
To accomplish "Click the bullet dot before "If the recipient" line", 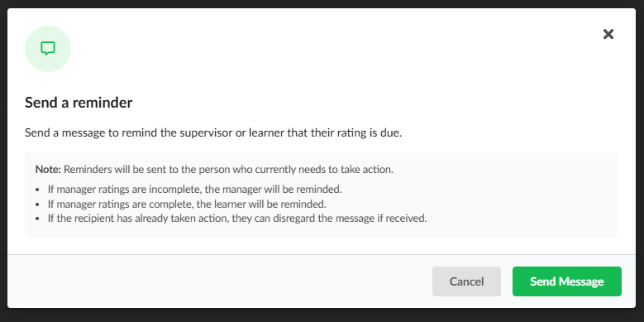I will [38, 219].
